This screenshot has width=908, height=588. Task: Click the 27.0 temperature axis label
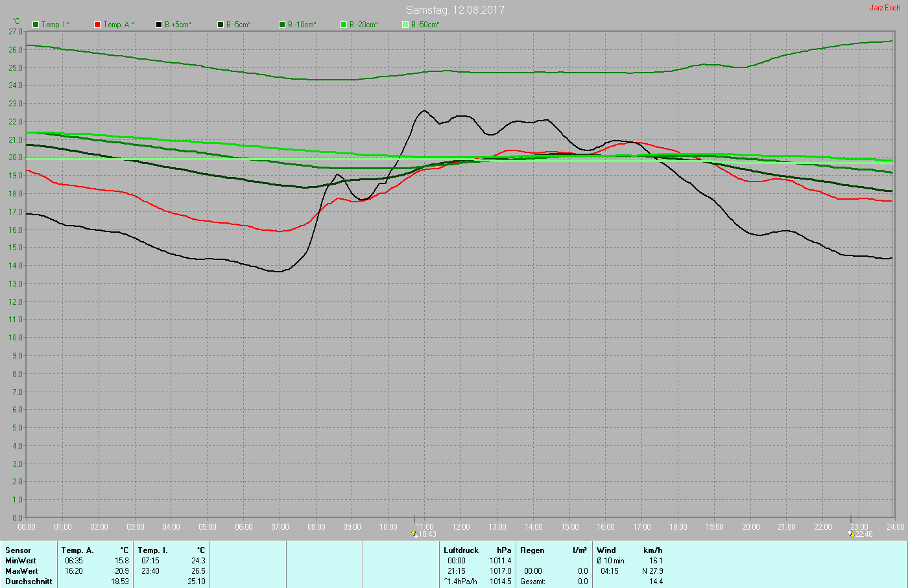pos(16,31)
